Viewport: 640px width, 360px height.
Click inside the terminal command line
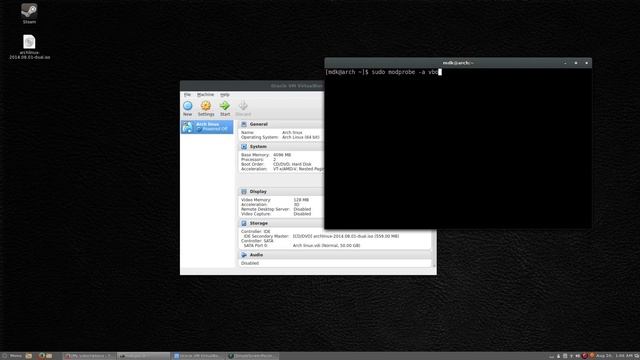(x=384, y=72)
